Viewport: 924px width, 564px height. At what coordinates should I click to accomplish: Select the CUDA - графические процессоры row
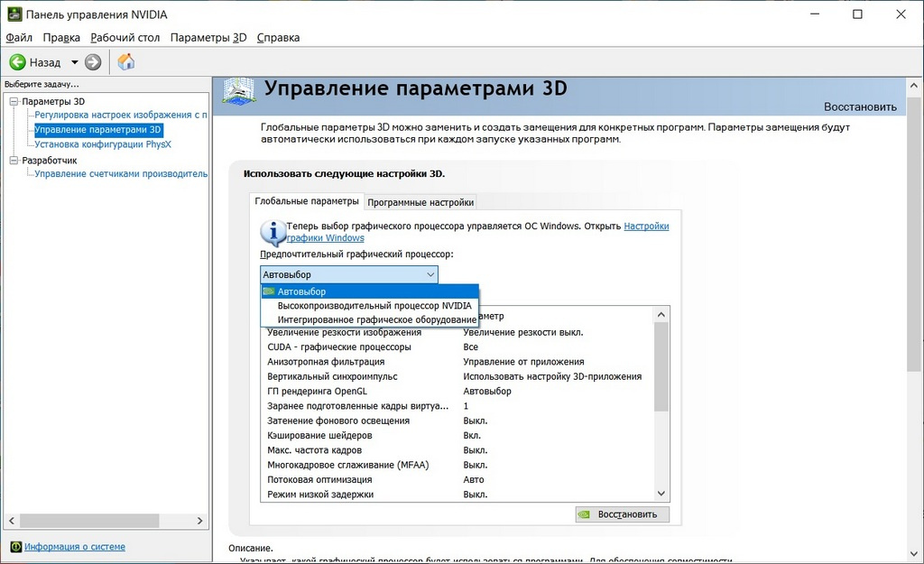(457, 347)
